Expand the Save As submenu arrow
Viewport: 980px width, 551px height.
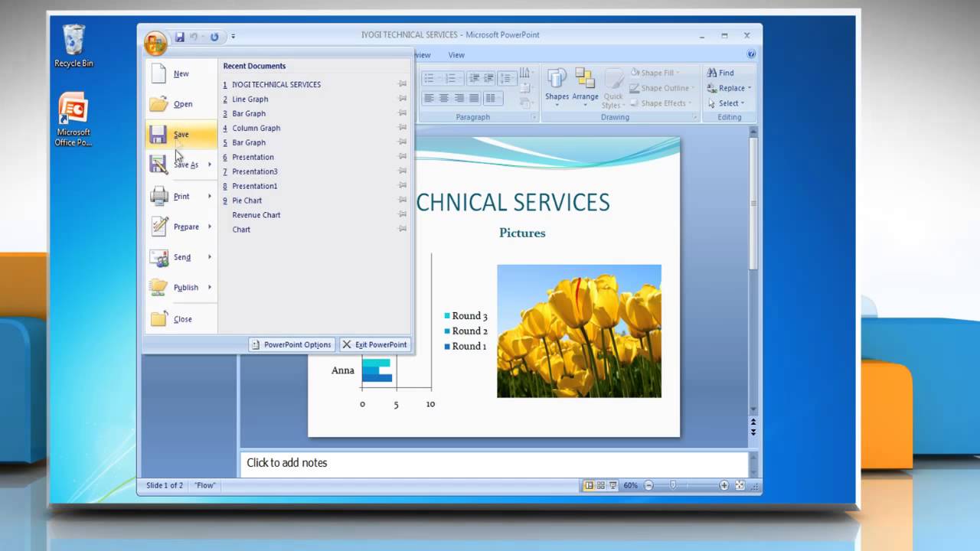click(210, 165)
